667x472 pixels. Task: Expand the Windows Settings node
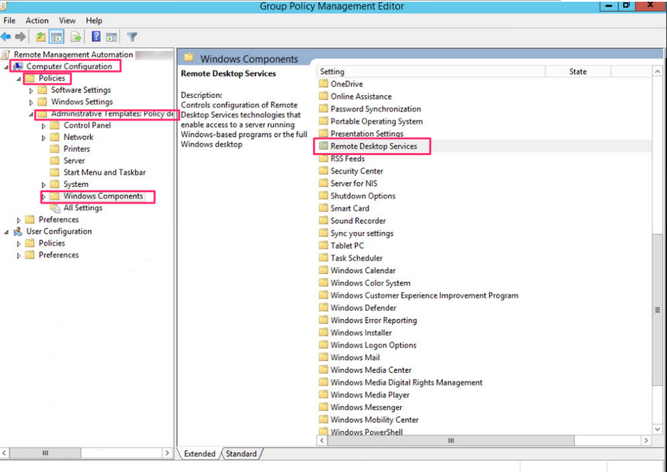click(x=31, y=102)
